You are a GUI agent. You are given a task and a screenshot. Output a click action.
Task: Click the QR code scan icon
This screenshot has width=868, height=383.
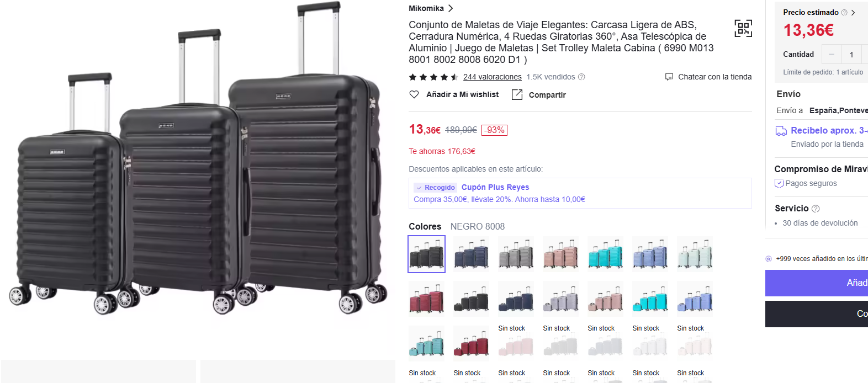(x=743, y=28)
